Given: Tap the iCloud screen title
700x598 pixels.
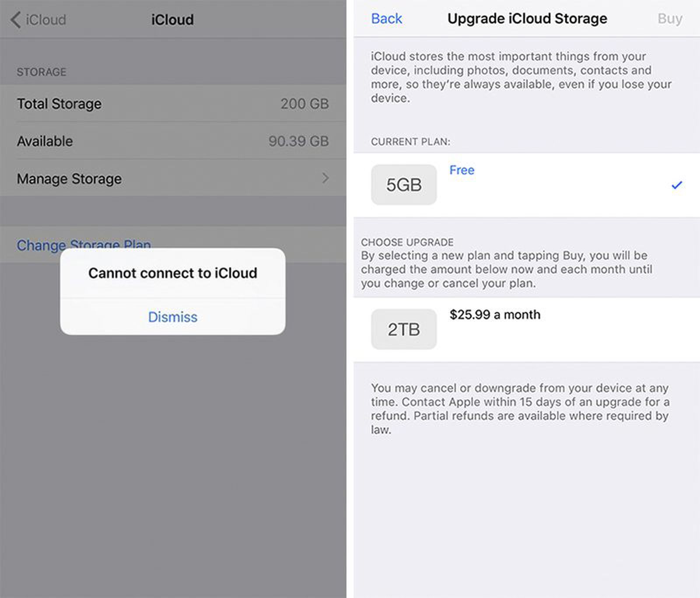Looking at the screenshot, I should (171, 19).
